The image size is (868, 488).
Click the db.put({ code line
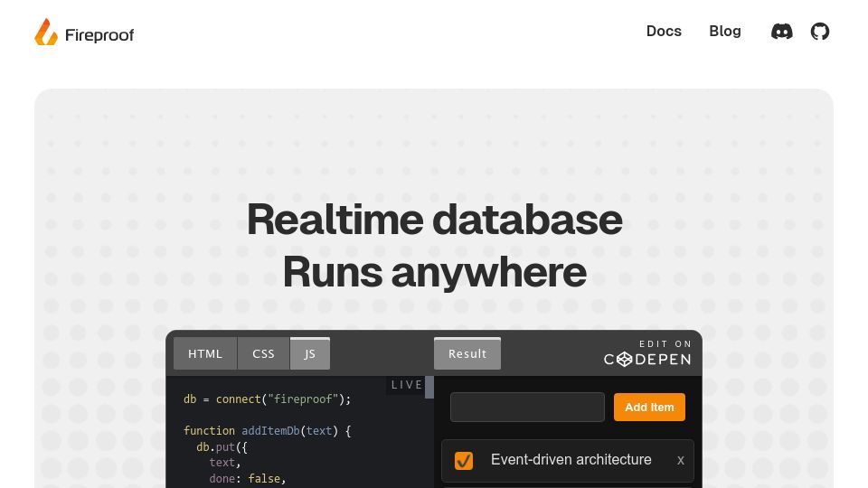[x=222, y=446]
